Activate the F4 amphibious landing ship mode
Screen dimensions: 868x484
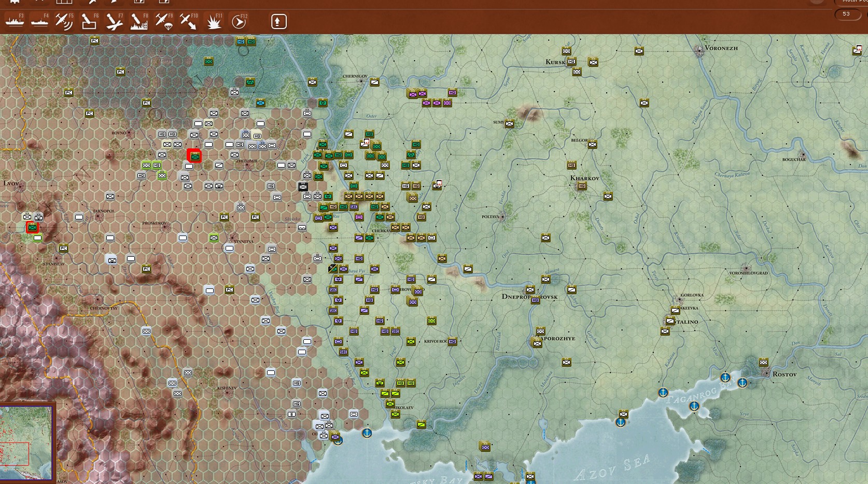coord(39,21)
